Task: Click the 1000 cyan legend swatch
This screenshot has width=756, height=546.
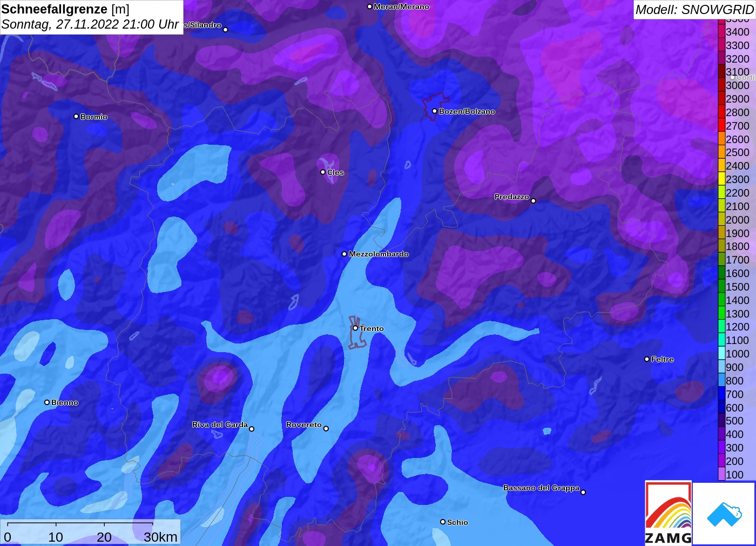Action: click(x=721, y=354)
